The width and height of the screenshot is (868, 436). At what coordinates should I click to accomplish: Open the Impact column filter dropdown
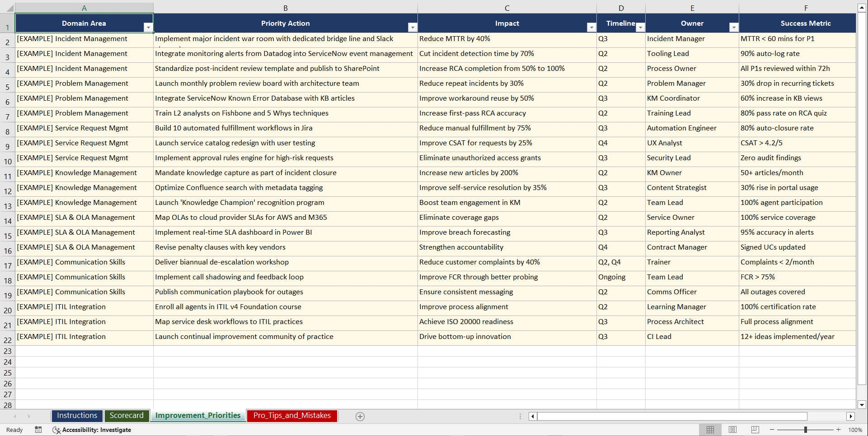pyautogui.click(x=591, y=27)
